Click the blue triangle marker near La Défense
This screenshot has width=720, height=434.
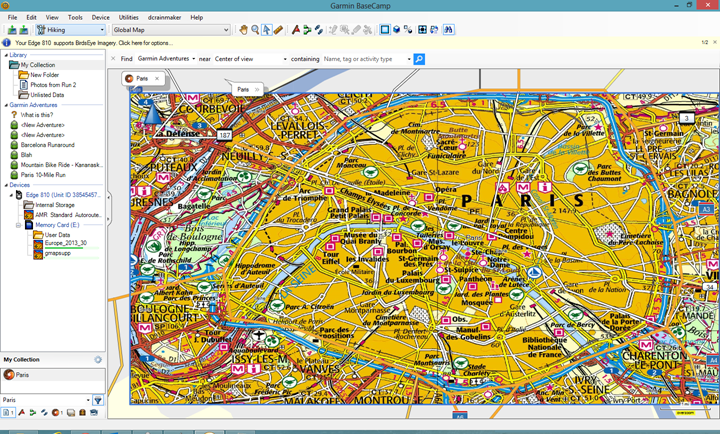(153, 115)
